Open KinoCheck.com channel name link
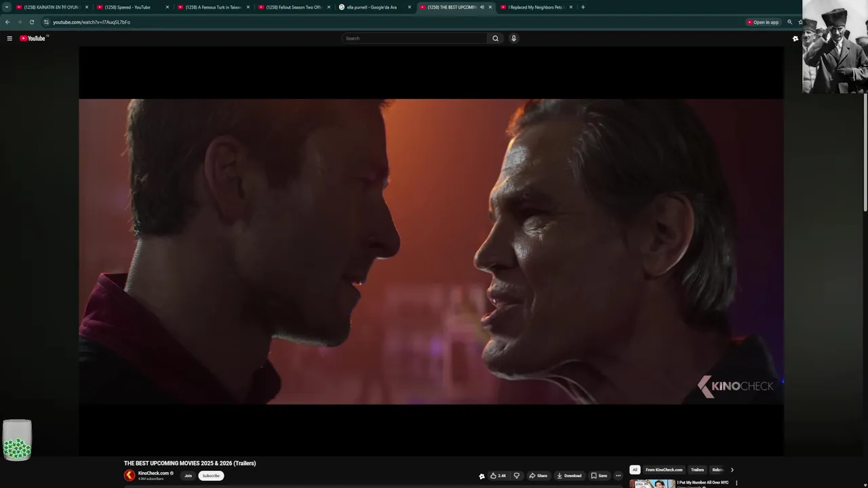868x488 pixels. (x=153, y=473)
